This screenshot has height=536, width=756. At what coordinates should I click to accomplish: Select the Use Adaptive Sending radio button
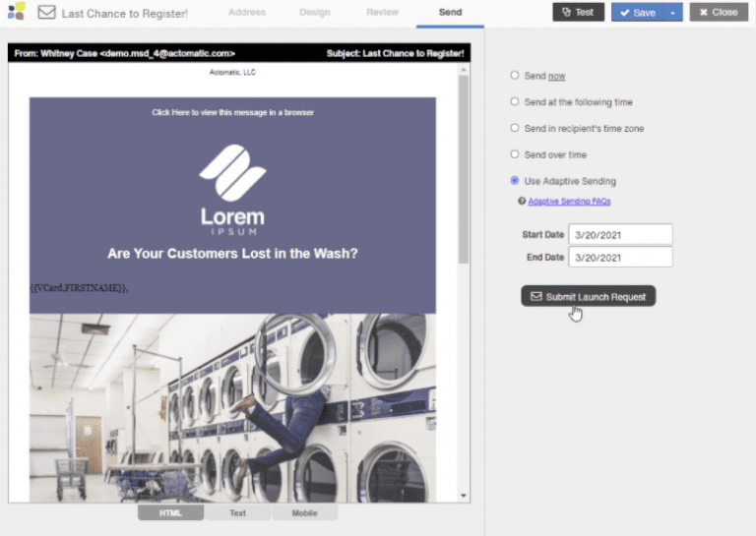point(515,181)
